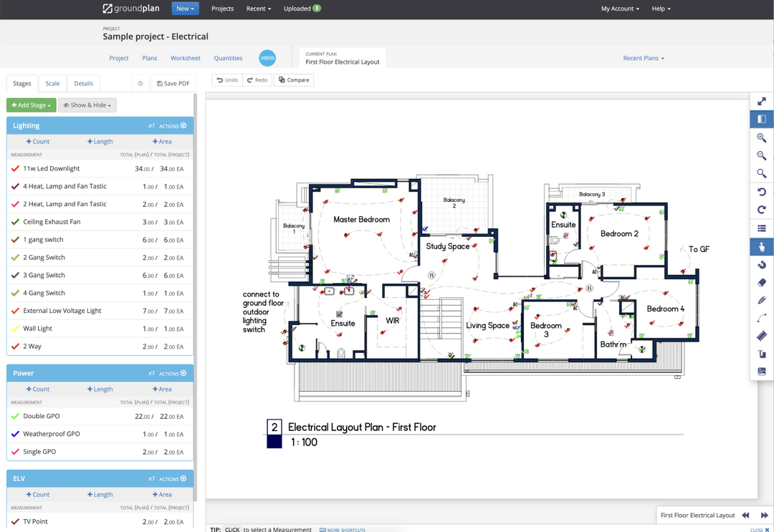Go to previous plan using rewind arrows

[x=745, y=515]
